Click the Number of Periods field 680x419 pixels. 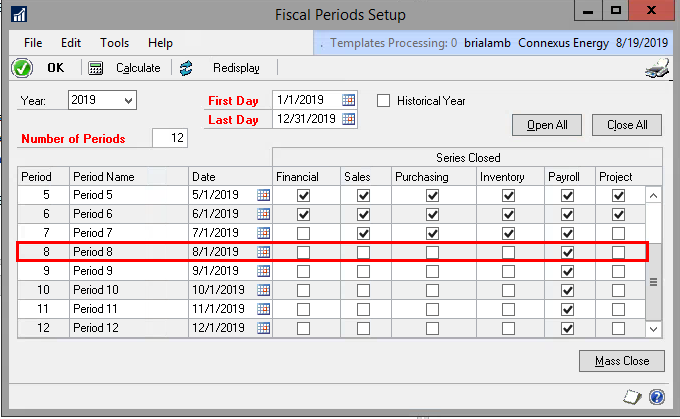[x=169, y=138]
